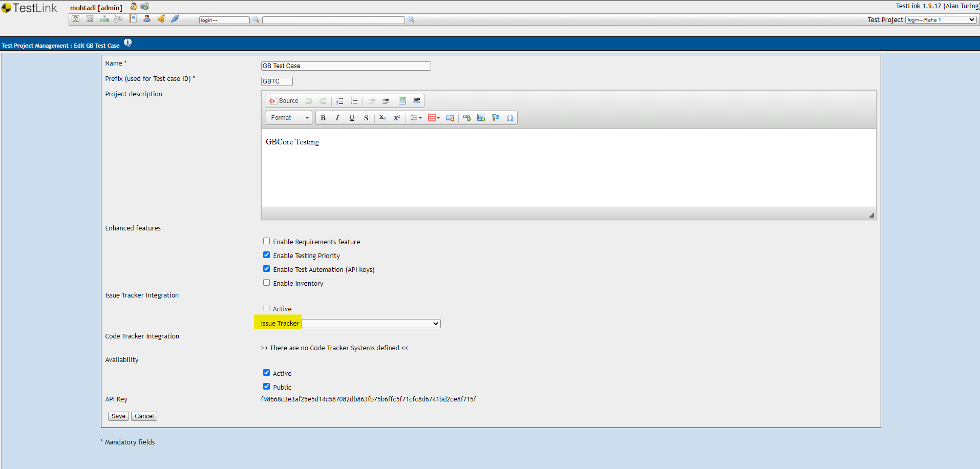Open the Issue Tracker dropdown
The width and height of the screenshot is (980, 469).
click(371, 323)
